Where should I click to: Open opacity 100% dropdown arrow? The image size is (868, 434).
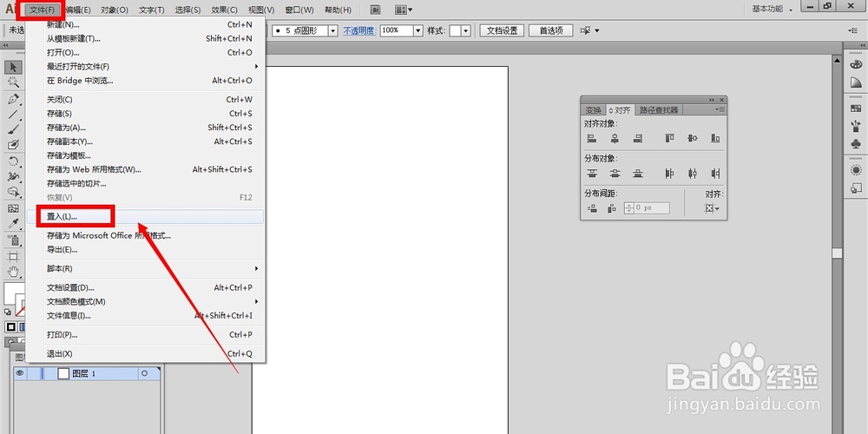(x=418, y=31)
